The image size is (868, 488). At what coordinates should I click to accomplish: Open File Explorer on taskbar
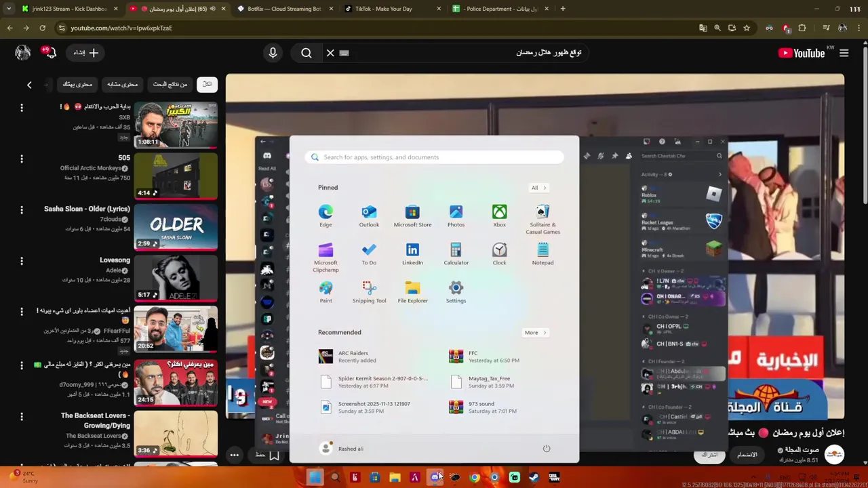(x=395, y=477)
